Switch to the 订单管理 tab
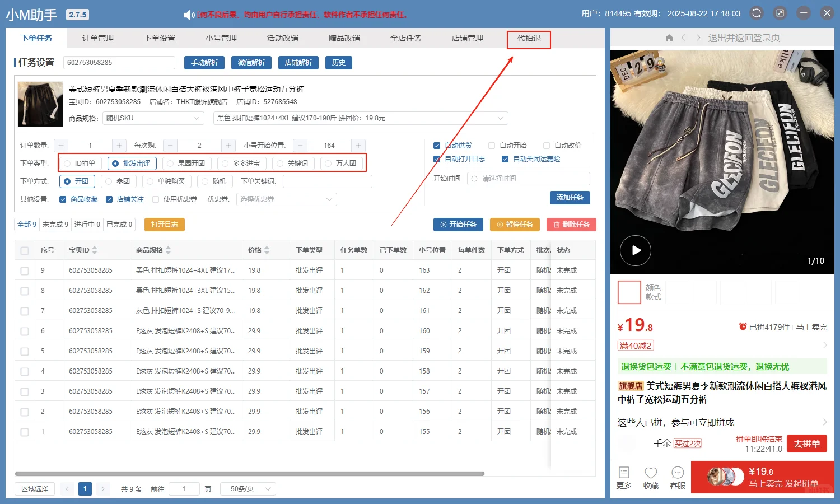 pos(97,38)
